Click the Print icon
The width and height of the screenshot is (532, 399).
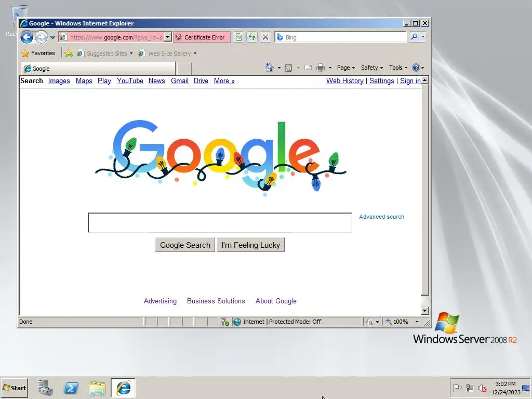pyautogui.click(x=320, y=68)
